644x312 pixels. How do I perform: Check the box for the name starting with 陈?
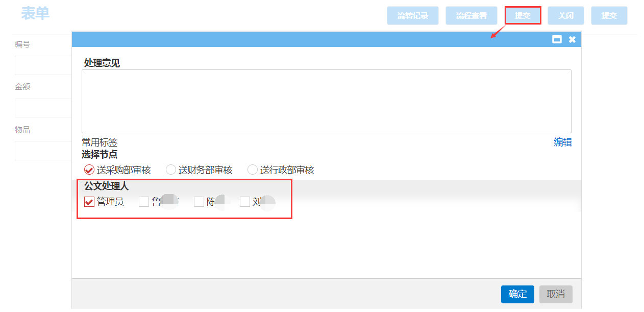point(199,202)
